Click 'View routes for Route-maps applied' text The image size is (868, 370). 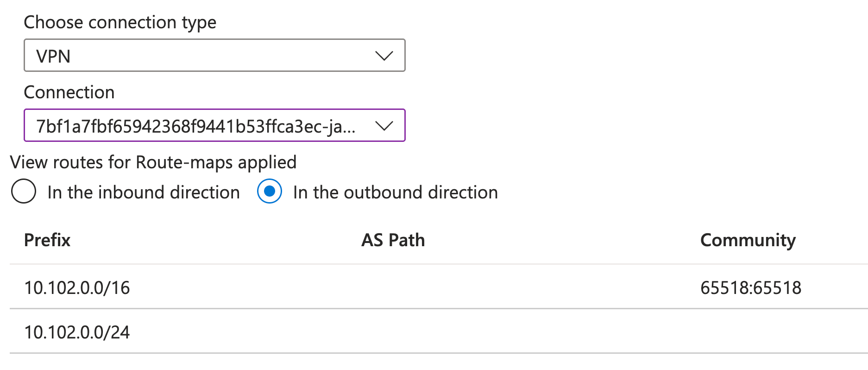[x=153, y=162]
